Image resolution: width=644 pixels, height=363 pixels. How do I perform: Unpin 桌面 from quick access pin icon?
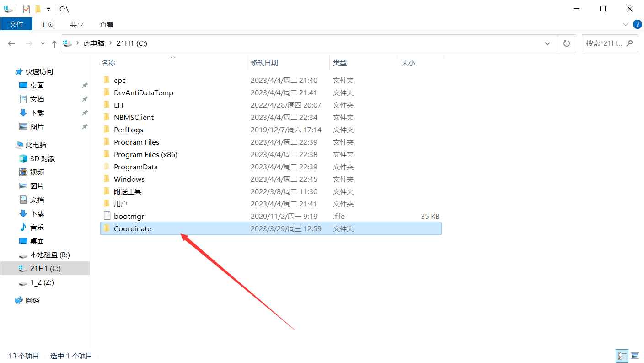point(85,86)
